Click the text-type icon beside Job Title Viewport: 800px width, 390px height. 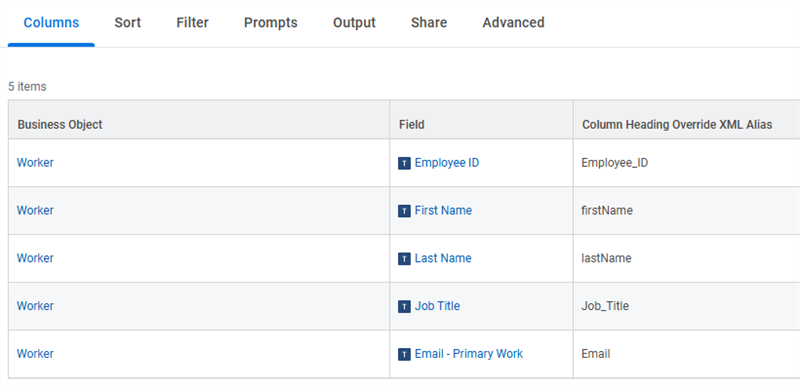click(404, 306)
